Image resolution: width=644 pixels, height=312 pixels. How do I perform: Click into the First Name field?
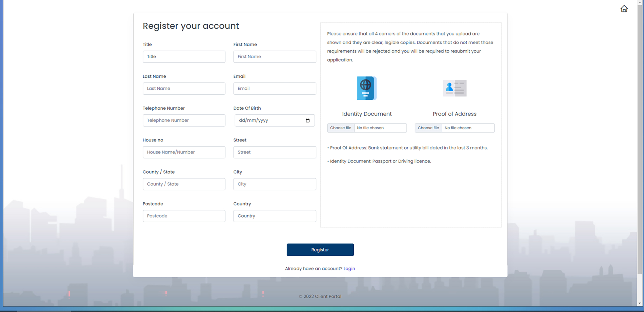tap(274, 57)
